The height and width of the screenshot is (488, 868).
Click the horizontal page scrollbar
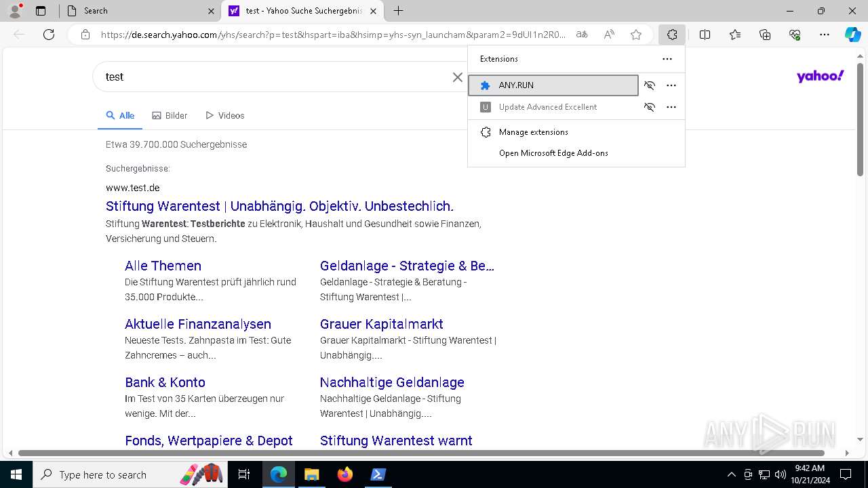(420, 453)
